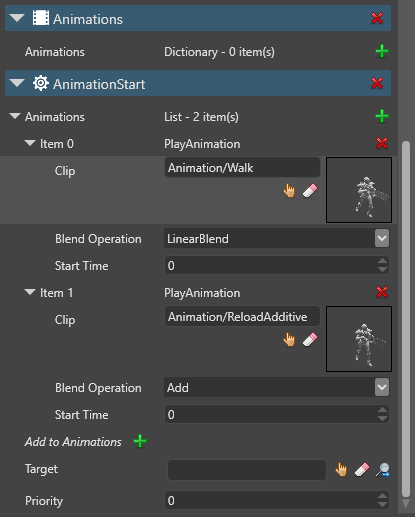
Task: Click Item 0 'Blend Operation' label
Action: [x=98, y=239]
